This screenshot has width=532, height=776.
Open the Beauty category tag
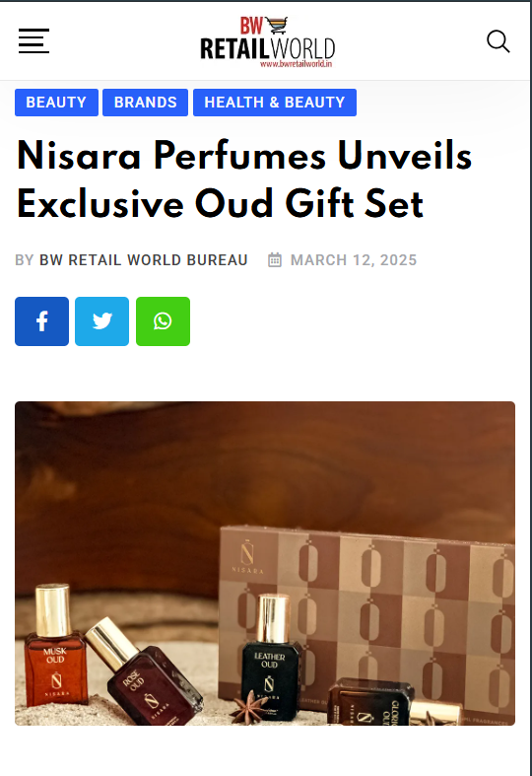tap(56, 103)
